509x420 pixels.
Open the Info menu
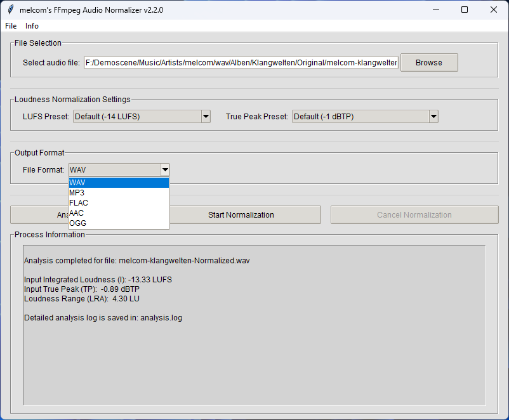(32, 26)
